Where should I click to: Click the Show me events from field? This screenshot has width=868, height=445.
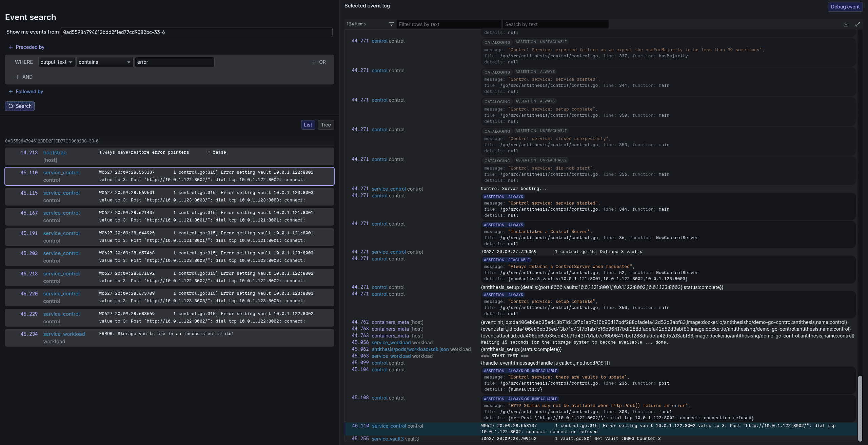click(x=197, y=32)
